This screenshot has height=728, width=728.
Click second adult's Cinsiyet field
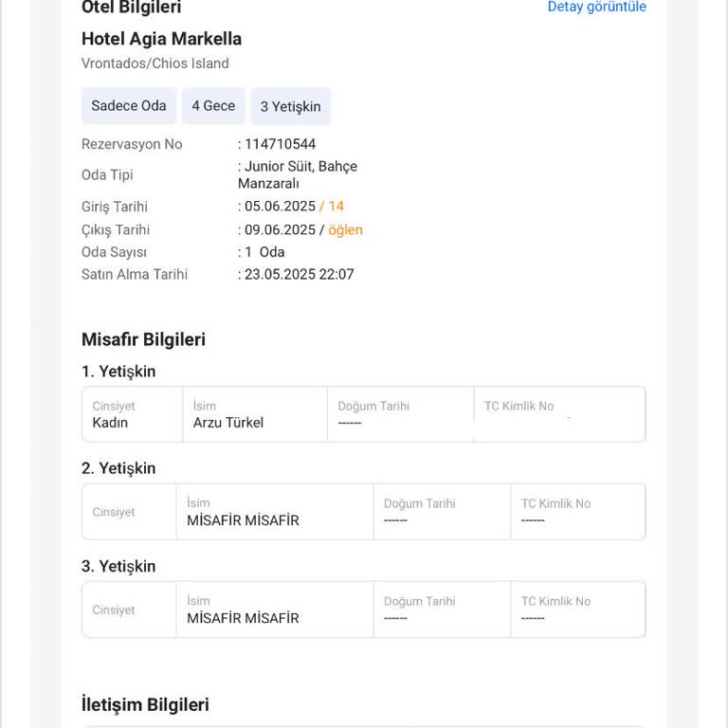(129, 512)
